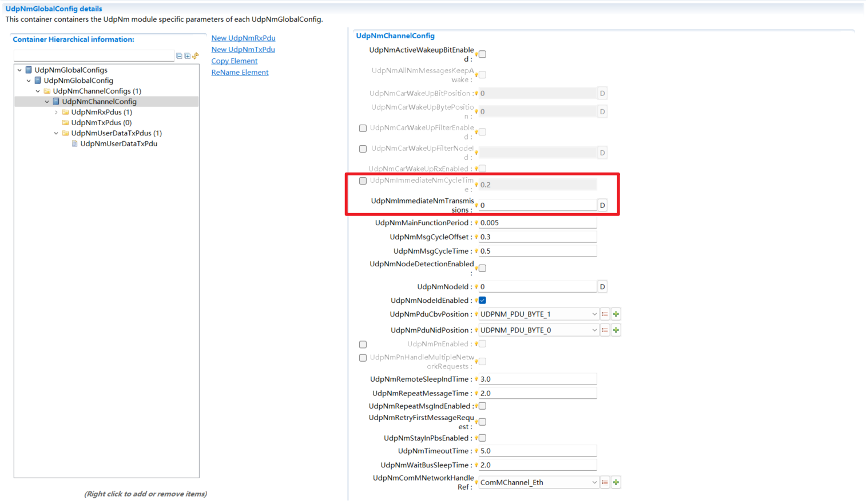Click the ReName Element link
Viewport: 866px width, 504px height.
pos(240,73)
